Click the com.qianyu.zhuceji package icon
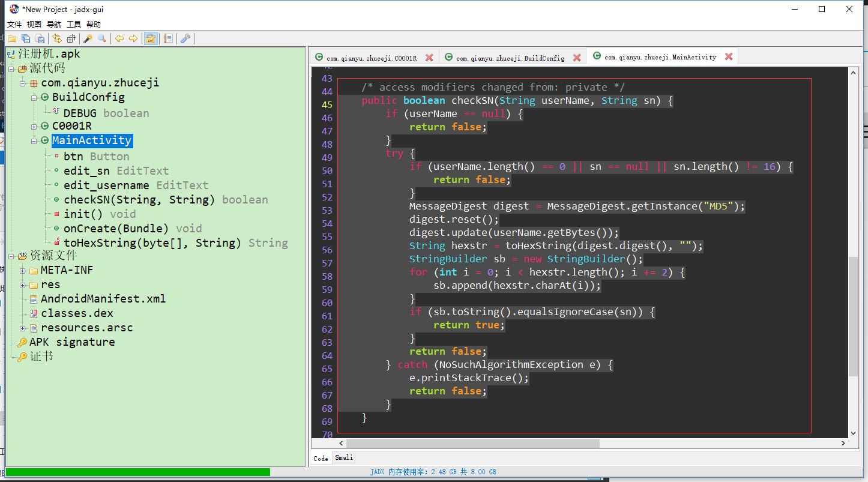868x482 pixels. click(x=34, y=83)
